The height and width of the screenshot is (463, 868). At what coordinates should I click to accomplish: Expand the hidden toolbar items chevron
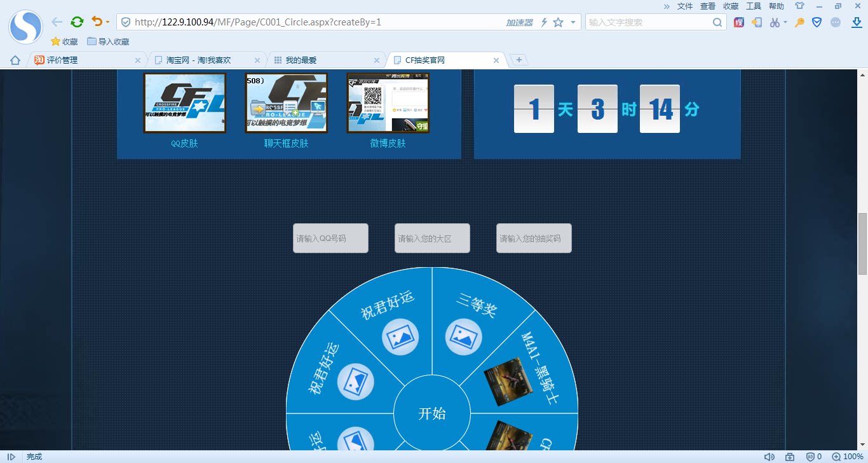pos(665,7)
